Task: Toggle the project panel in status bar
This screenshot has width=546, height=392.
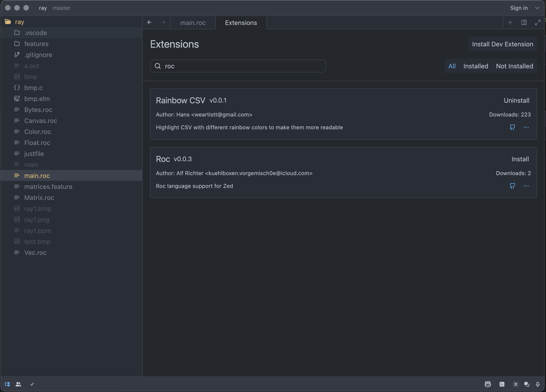Action: 8,384
